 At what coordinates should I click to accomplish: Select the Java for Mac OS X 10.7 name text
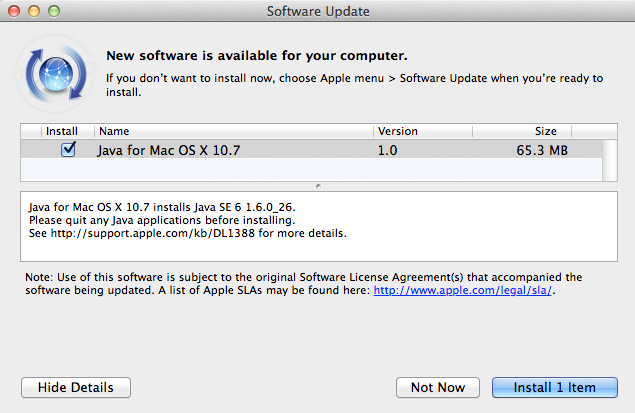pos(168,150)
